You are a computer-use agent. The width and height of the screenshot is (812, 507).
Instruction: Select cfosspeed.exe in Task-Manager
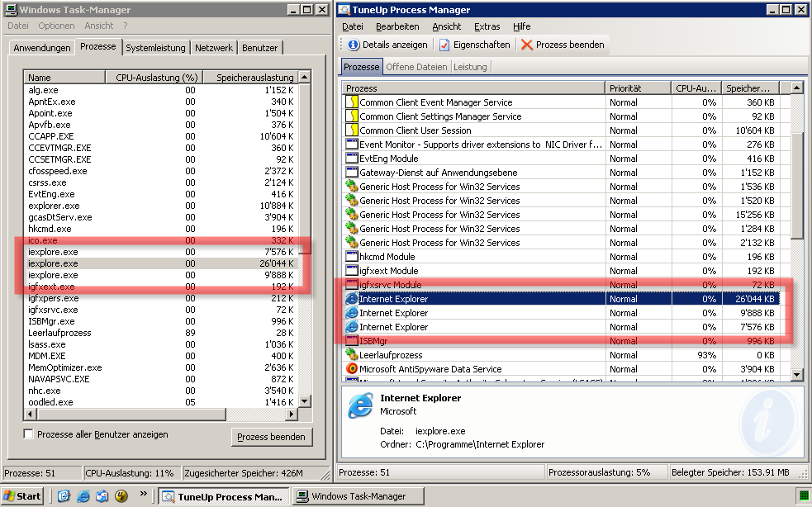(x=161, y=171)
